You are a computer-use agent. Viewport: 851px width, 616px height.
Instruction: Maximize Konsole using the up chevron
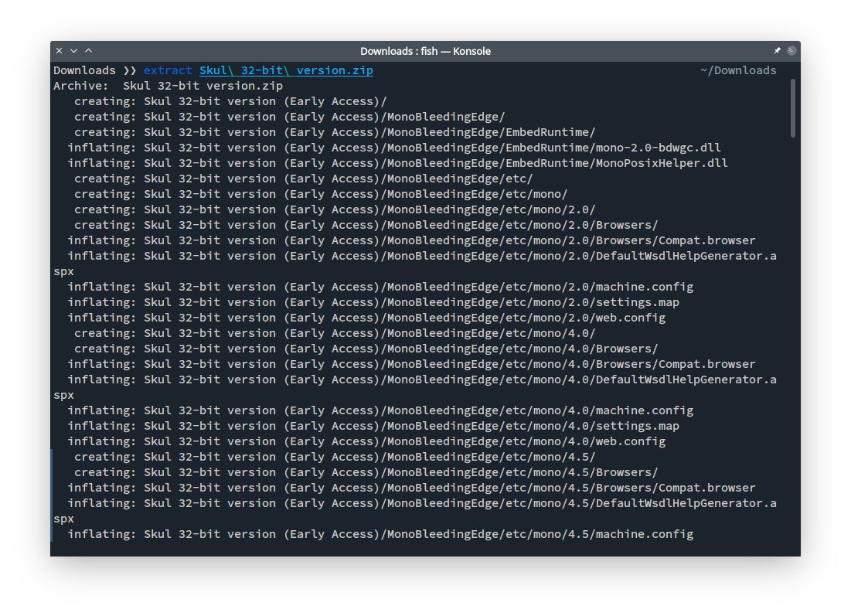88,50
